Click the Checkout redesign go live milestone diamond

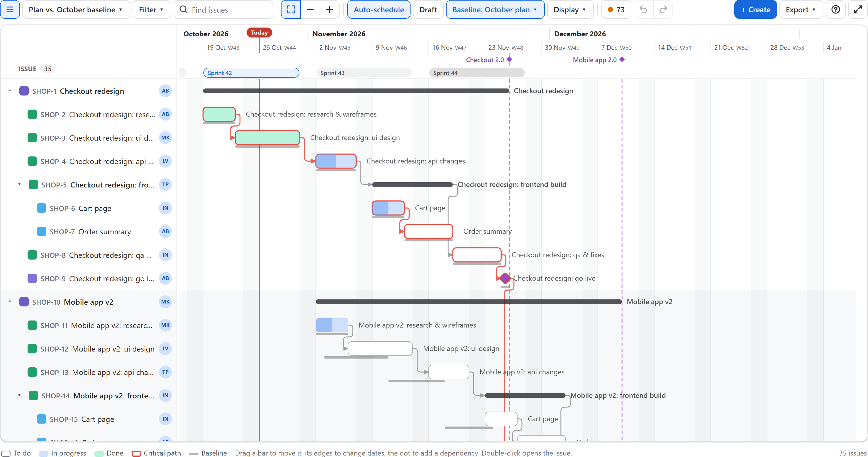point(505,278)
